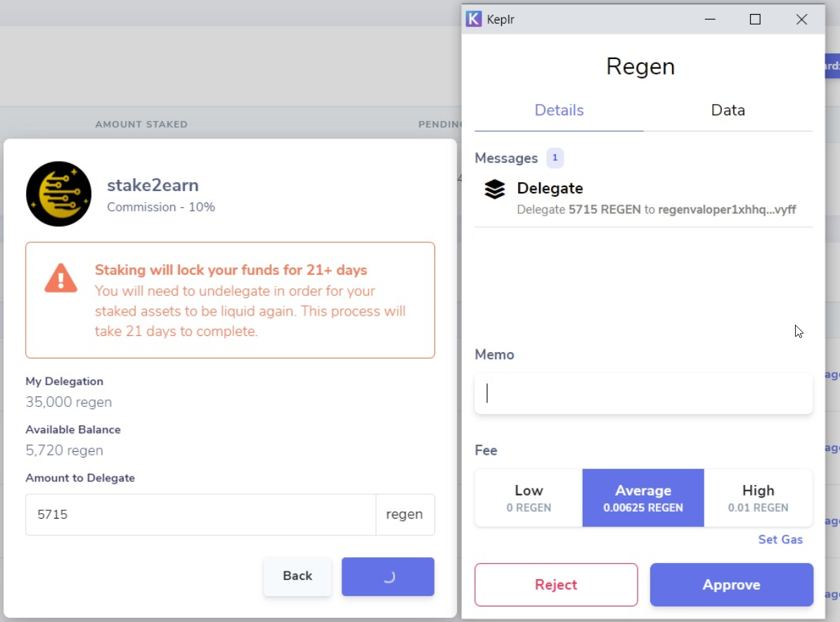Click the Keplr logo icon in title bar
Screen dimensions: 840x622
coord(474,19)
